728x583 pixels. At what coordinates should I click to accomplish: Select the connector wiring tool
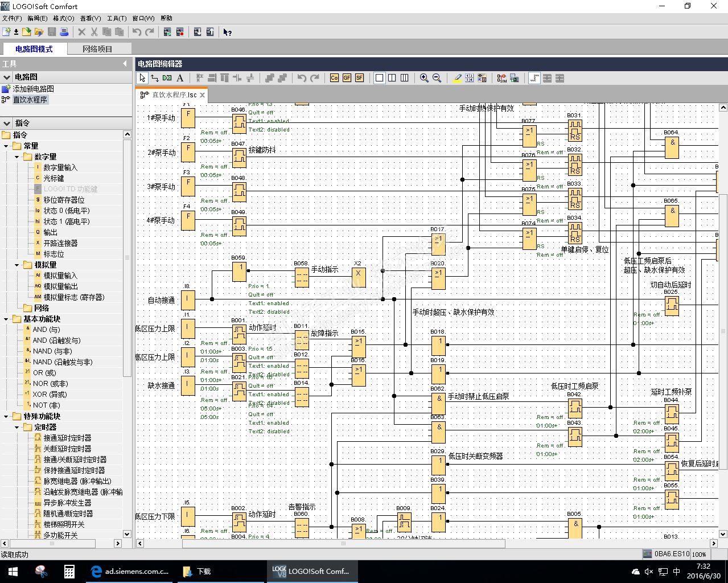(x=154, y=78)
